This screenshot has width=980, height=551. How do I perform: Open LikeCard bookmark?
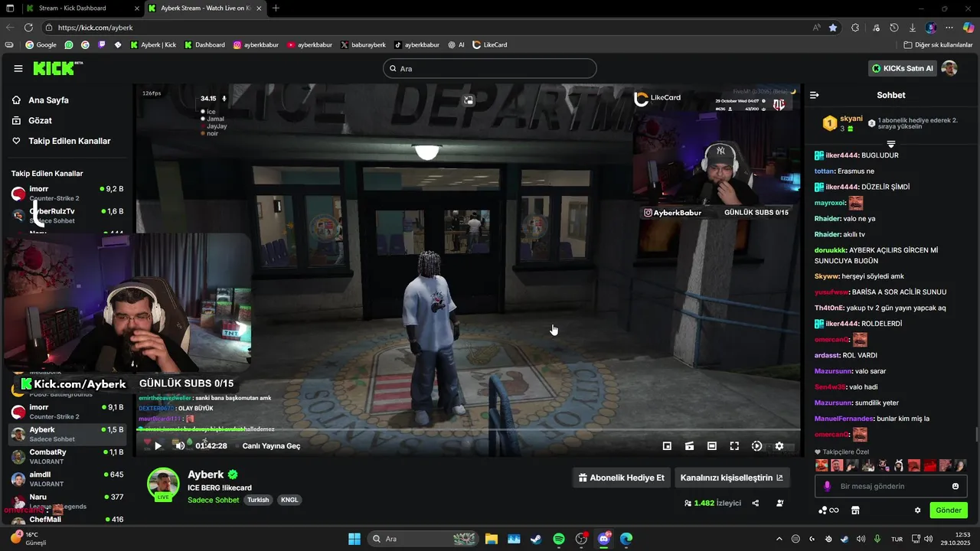(490, 45)
